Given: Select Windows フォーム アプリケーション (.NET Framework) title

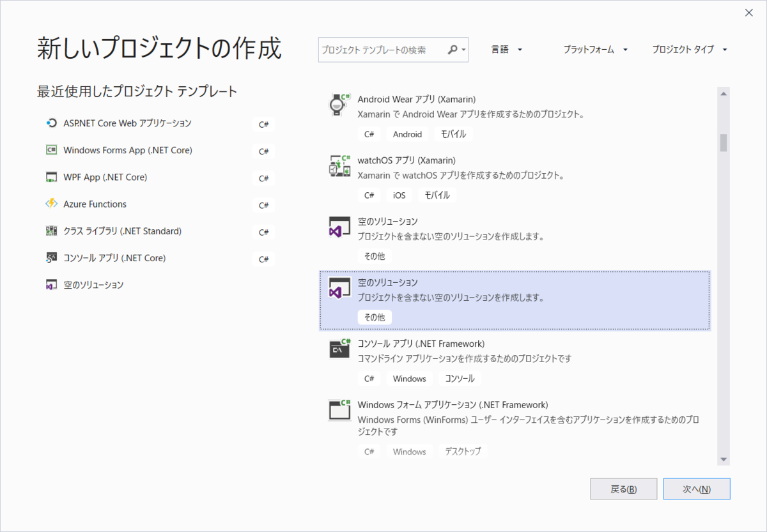Looking at the screenshot, I should coord(453,405).
